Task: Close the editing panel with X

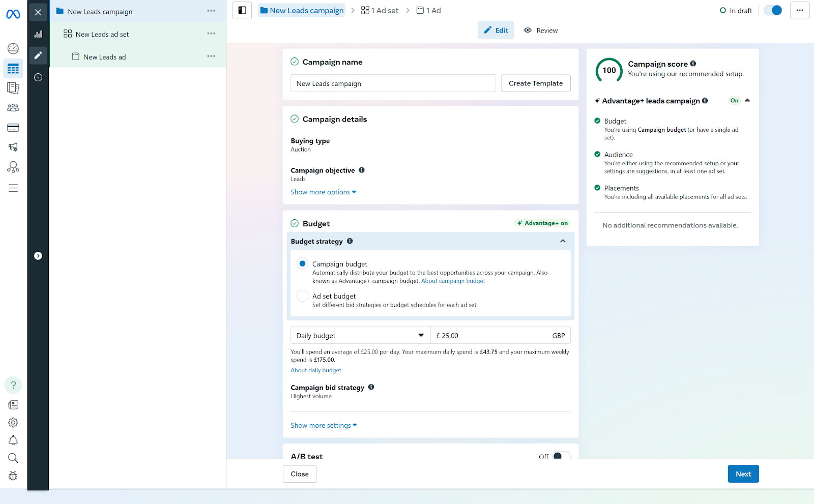Action: click(38, 12)
